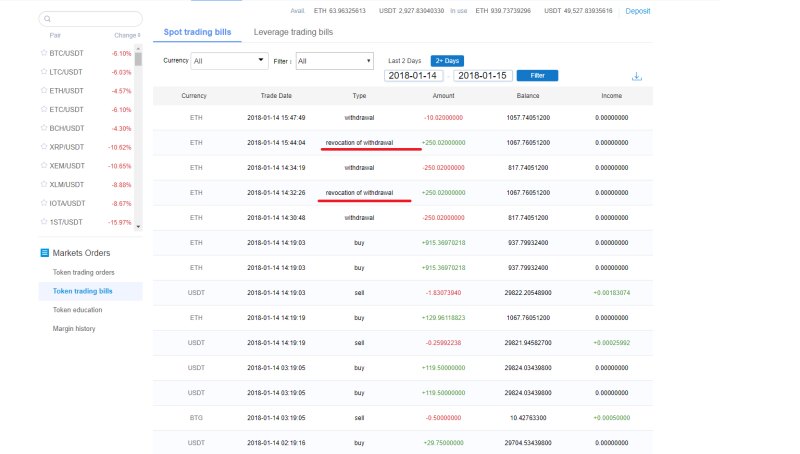Image resolution: width=800 pixels, height=454 pixels.
Task: Click the Deposit link
Action: point(637,11)
